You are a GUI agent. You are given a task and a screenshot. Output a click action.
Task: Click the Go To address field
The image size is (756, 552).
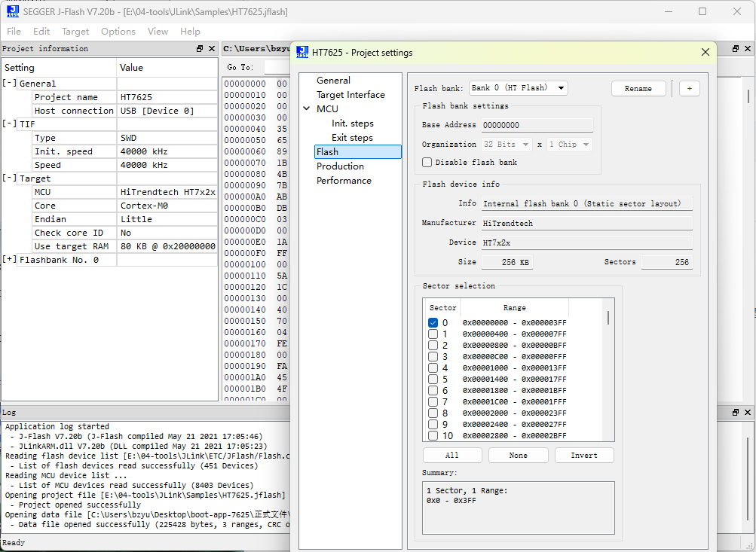point(277,67)
